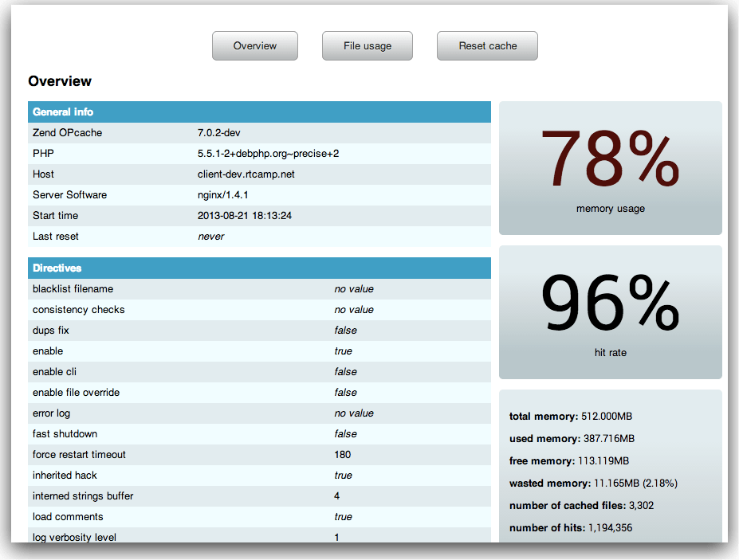Click total memory 512.000MB
The image size is (739, 560).
[x=571, y=417]
